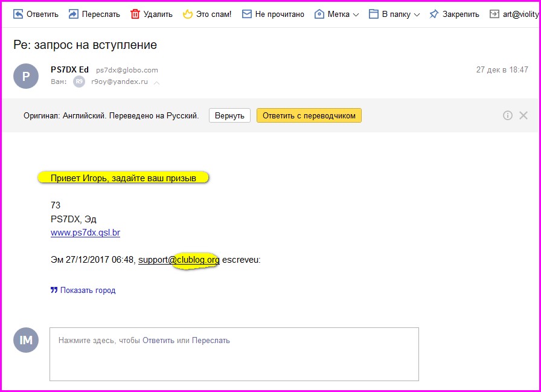Click the Переслать link in reply box
Screen dimensions: 541x392
[x=211, y=341]
